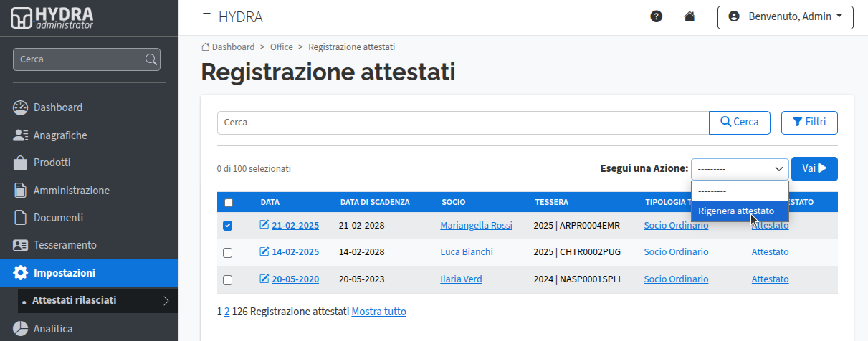868x341 pixels.
Task: Click the Office breadcrumb link
Action: 282,47
